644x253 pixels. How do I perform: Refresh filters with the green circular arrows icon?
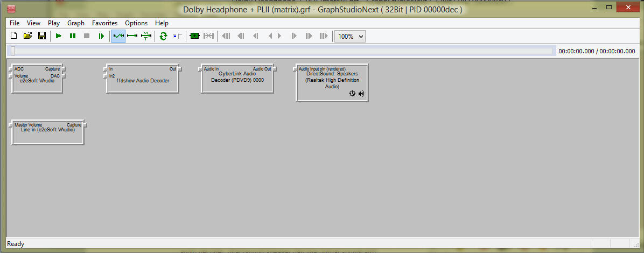pos(163,36)
